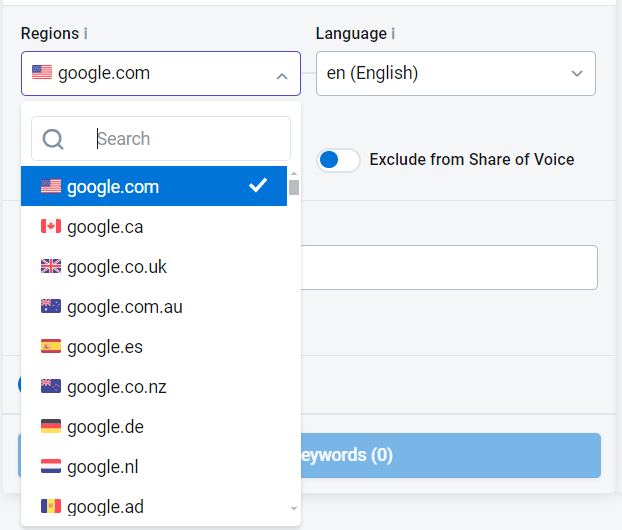The width and height of the screenshot is (622, 530).
Task: Click the Canada flag icon
Action: tap(51, 227)
